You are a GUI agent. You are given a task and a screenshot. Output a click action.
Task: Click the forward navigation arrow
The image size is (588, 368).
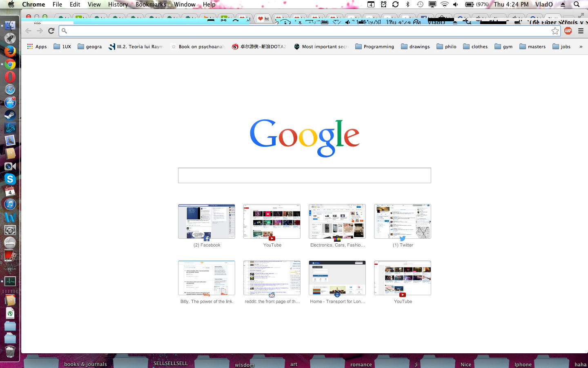coord(40,31)
